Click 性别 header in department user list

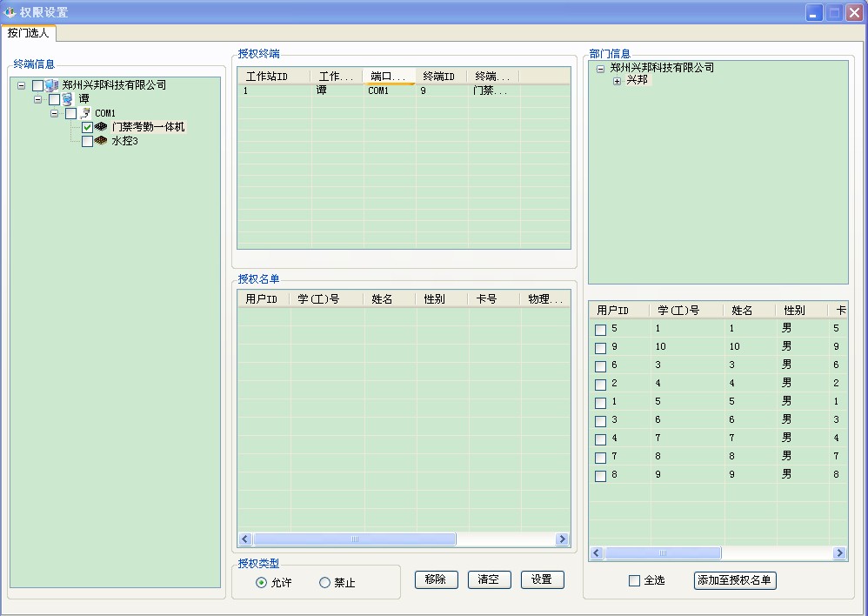[802, 311]
